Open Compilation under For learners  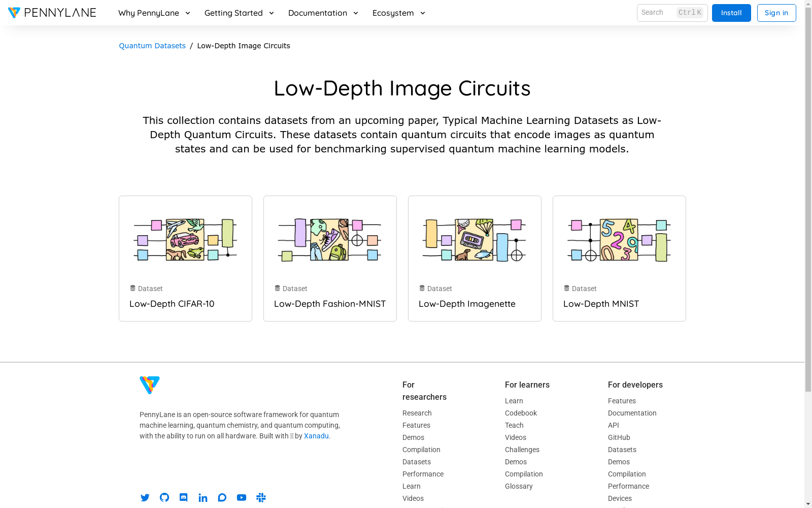point(524,474)
